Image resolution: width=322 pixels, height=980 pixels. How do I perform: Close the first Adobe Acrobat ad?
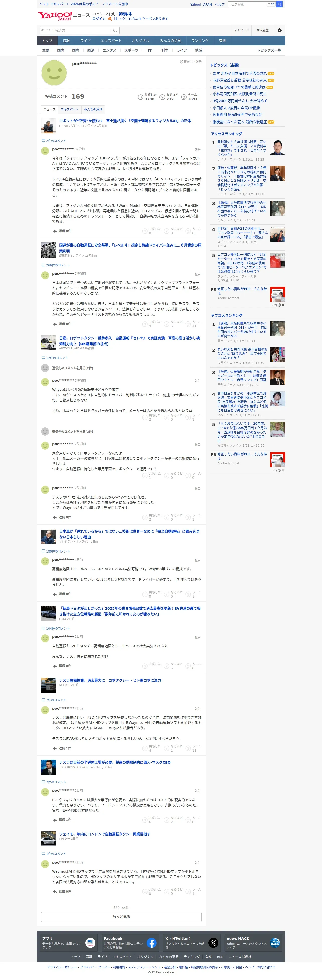click(283, 305)
